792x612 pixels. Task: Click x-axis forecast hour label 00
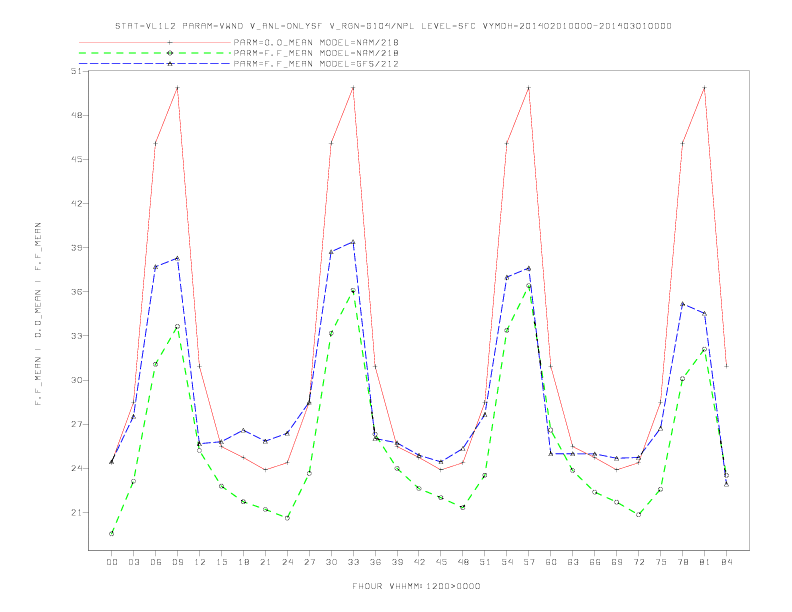point(112,562)
